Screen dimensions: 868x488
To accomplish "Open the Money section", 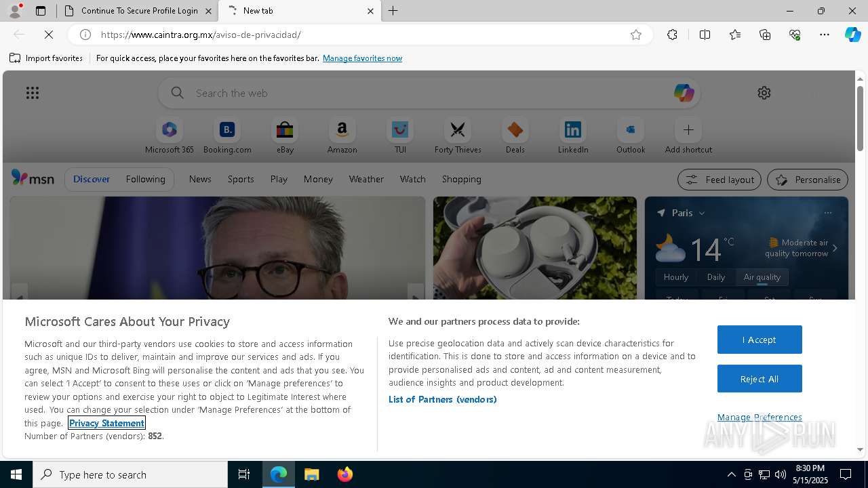I will point(318,179).
